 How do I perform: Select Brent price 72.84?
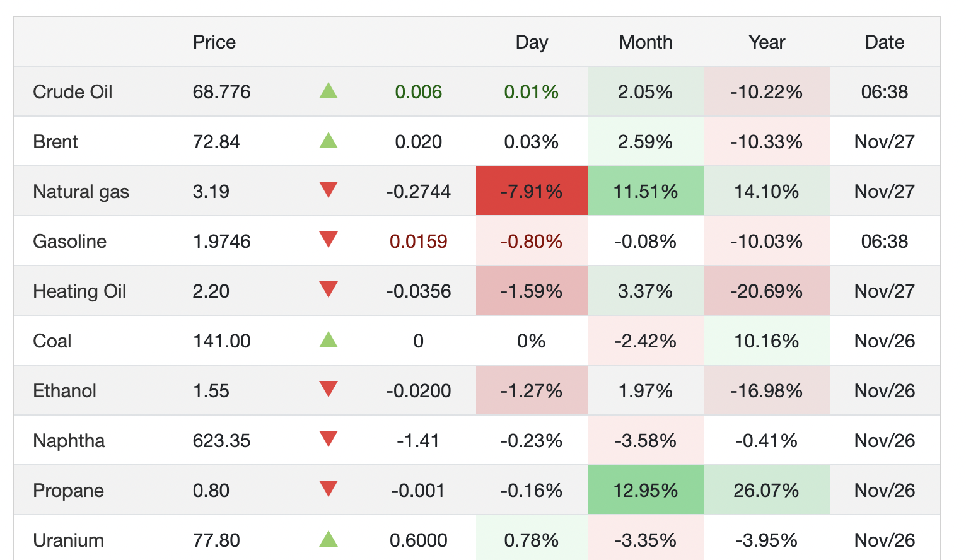(216, 142)
